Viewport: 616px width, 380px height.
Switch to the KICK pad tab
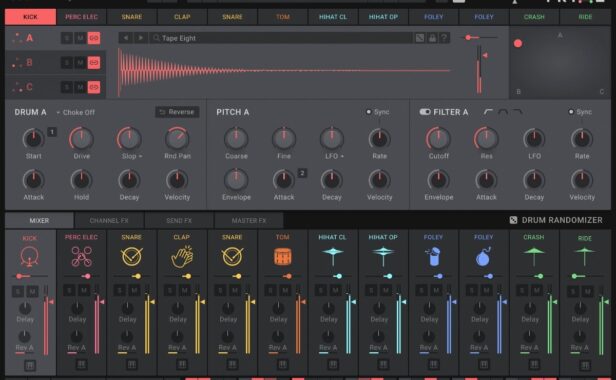[x=30, y=17]
